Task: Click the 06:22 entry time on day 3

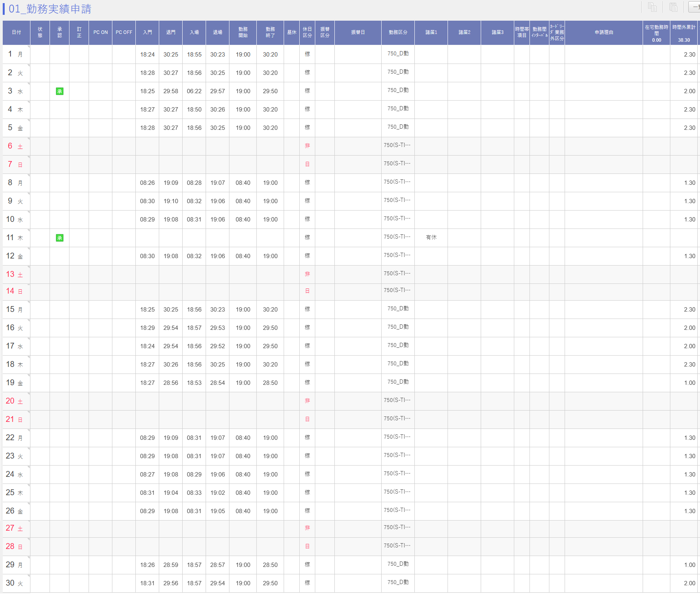Action: pos(194,91)
